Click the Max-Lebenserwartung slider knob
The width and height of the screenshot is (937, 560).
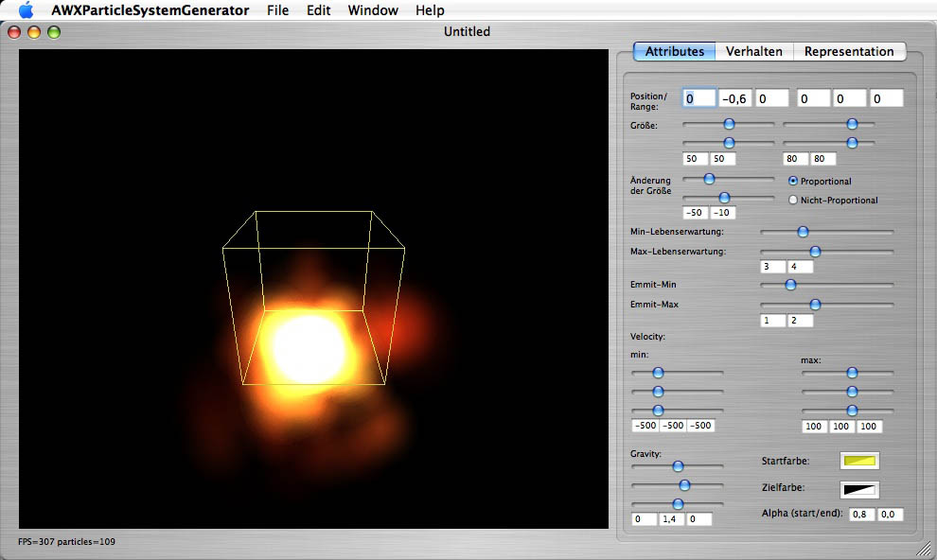tap(815, 252)
